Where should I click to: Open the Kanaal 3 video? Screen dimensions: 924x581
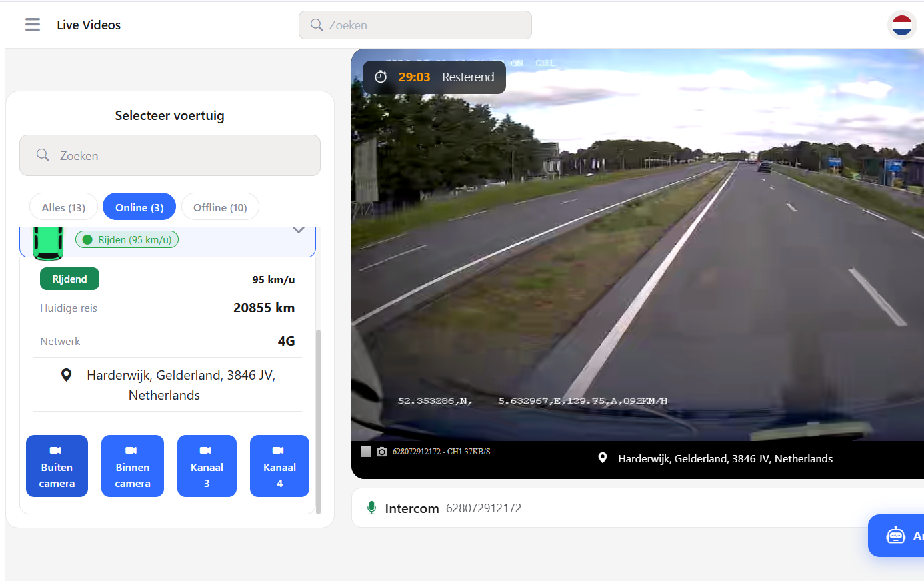click(207, 466)
